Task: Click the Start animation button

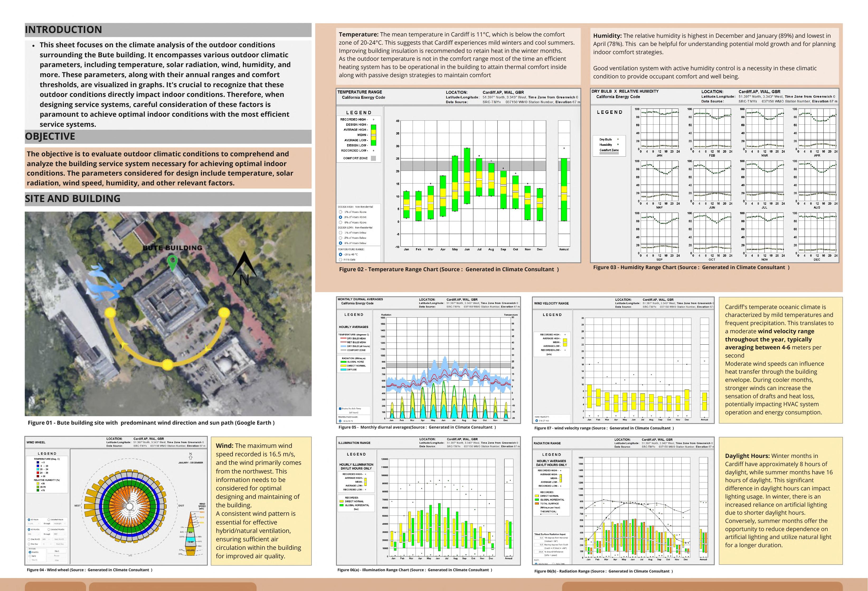Action: click(x=57, y=551)
